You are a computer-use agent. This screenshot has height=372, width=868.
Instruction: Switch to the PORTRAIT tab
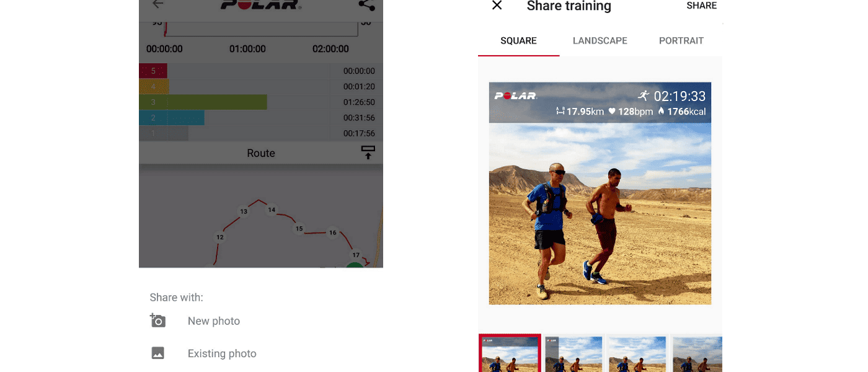point(681,41)
